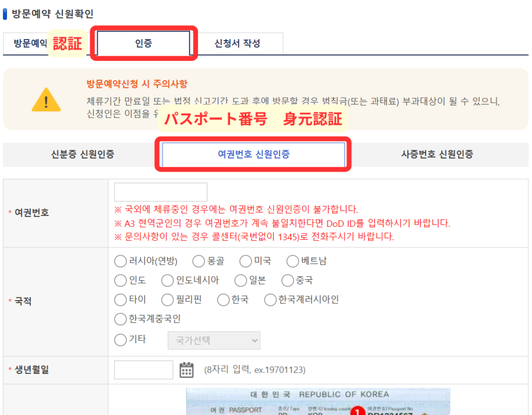This screenshot has width=532, height=415.
Task: Switch to 사증번호 신원인증 tab
Action: tap(437, 154)
